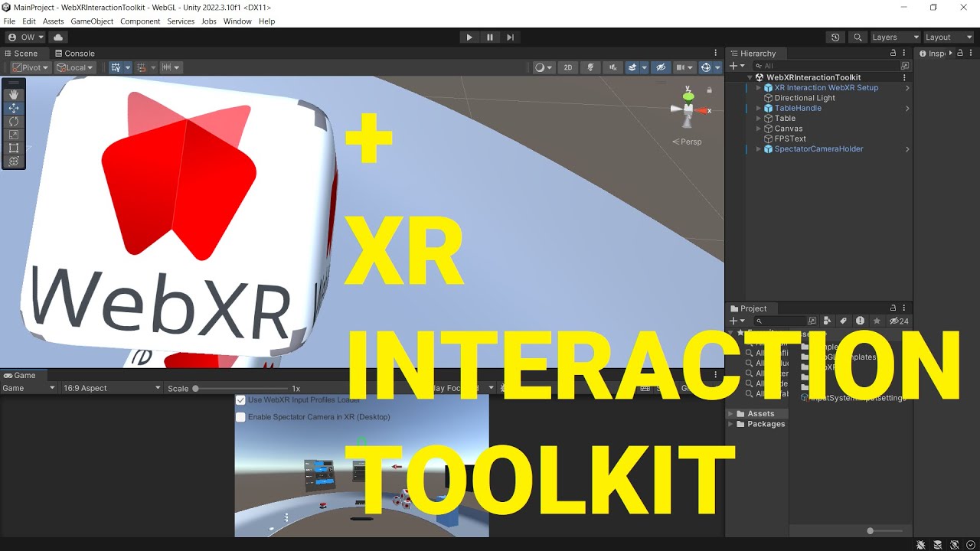Click debug mode bug icon in status bar

pyautogui.click(x=920, y=545)
